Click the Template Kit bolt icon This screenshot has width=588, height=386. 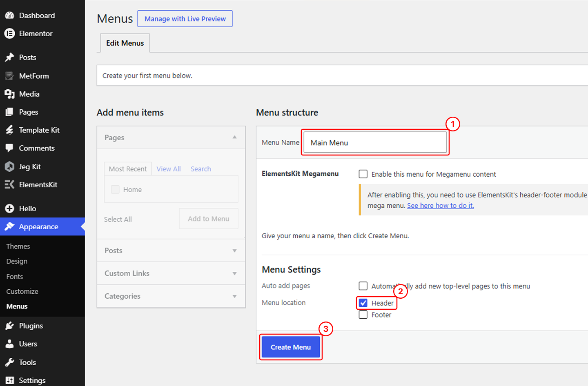point(9,130)
